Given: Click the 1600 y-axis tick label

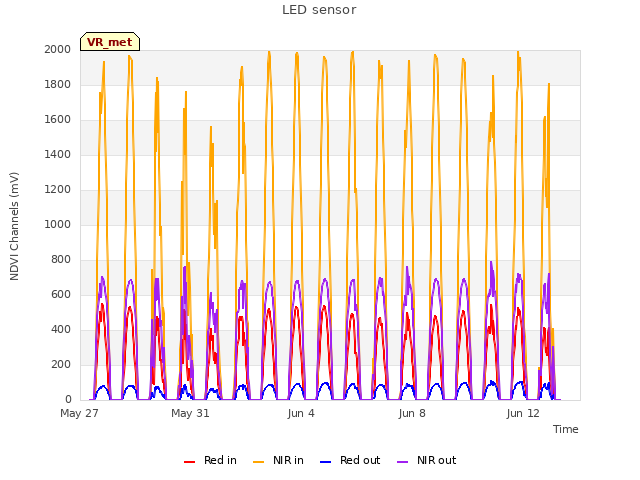Looking at the screenshot, I should (58, 120).
